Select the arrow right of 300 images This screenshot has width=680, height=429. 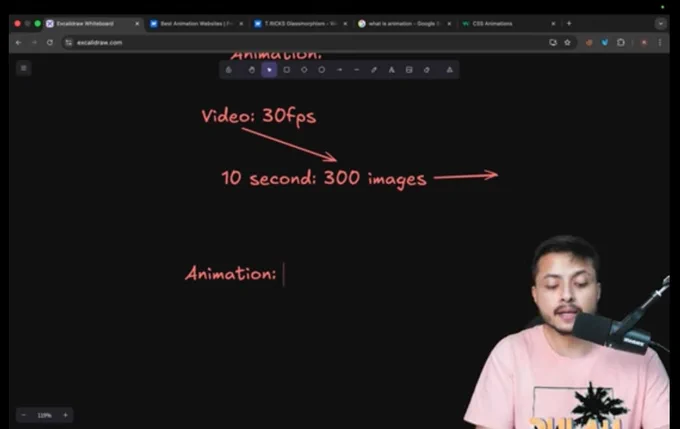point(465,175)
